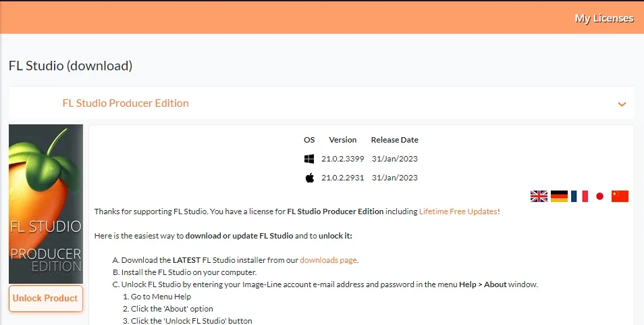Open the downloads page link
Viewport: 644px width, 325px height.
328,260
